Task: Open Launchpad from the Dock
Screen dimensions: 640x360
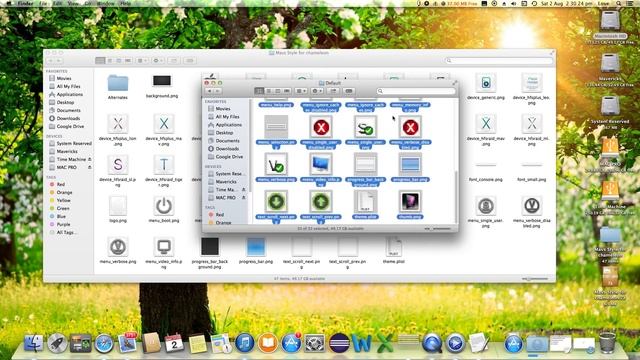Action: point(57,343)
